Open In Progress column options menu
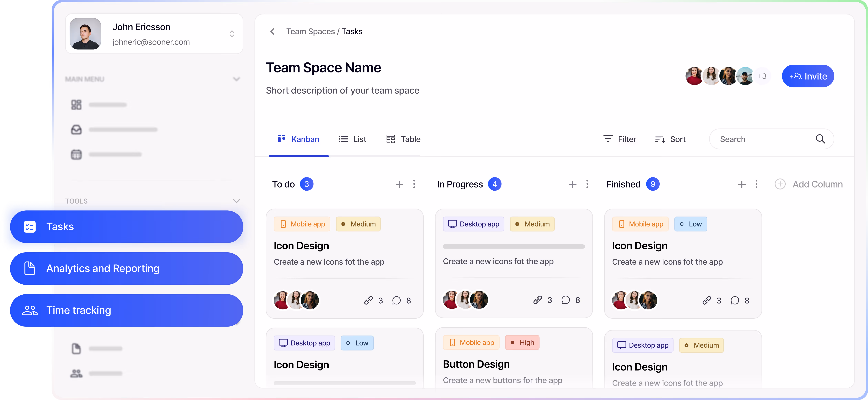The height and width of the screenshot is (400, 868). [587, 184]
